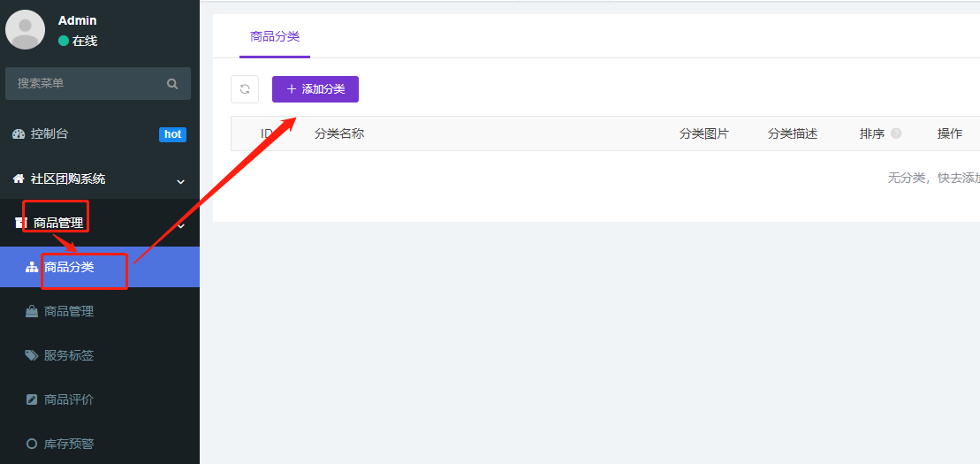The image size is (980, 464).
Task: Click the hierarchy icon beside 商品分类
Action: 32,268
